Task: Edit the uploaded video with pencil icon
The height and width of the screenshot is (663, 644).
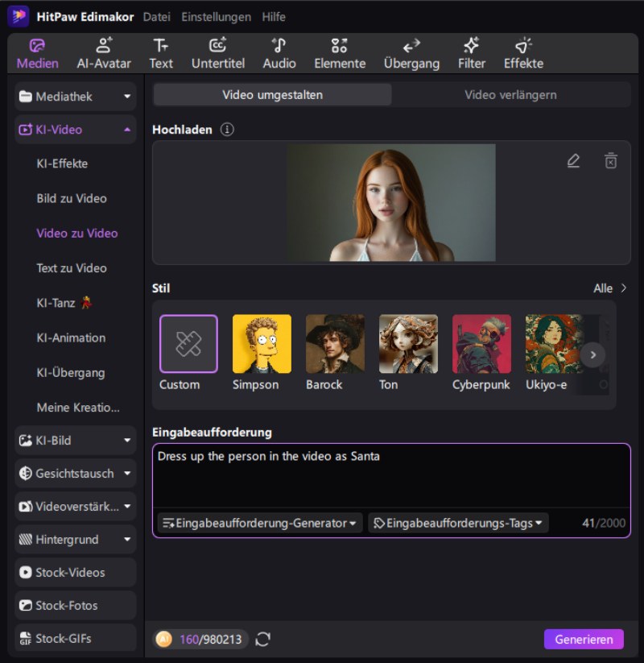Action: tap(573, 160)
